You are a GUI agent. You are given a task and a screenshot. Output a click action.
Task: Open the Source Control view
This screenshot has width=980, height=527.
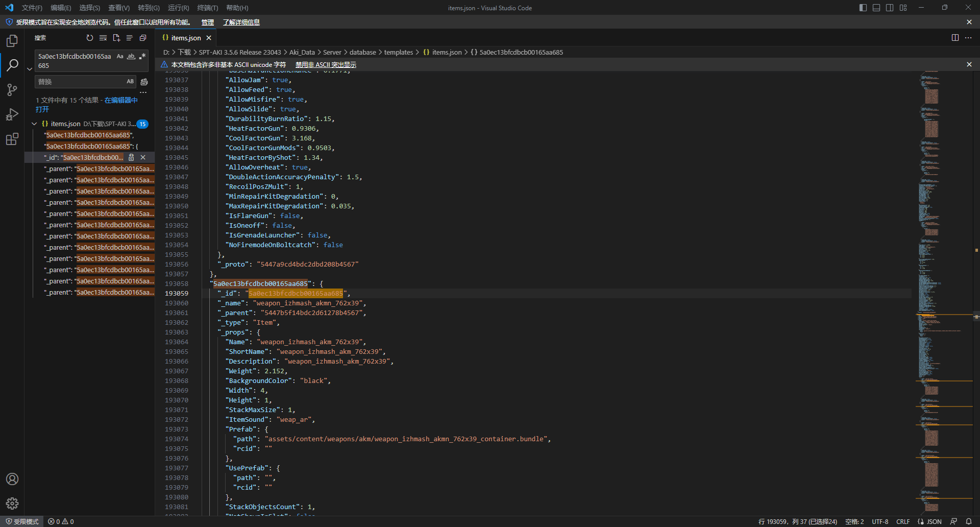click(x=12, y=90)
